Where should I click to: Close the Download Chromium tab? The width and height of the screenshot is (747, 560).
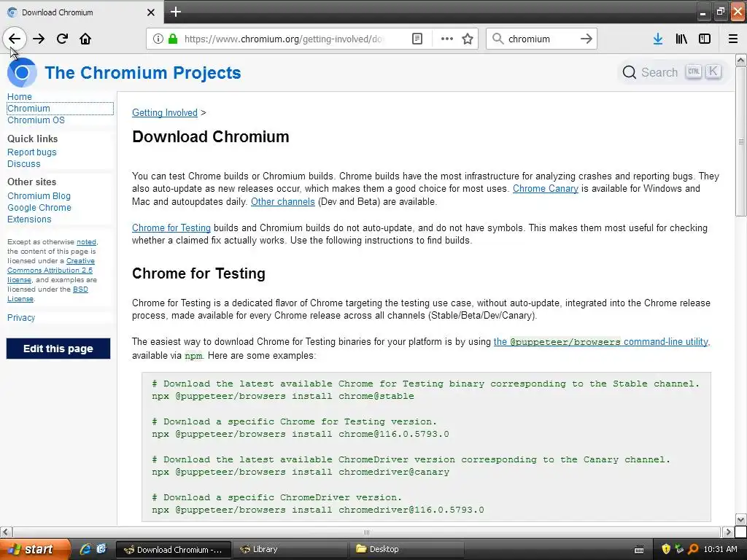tap(151, 12)
